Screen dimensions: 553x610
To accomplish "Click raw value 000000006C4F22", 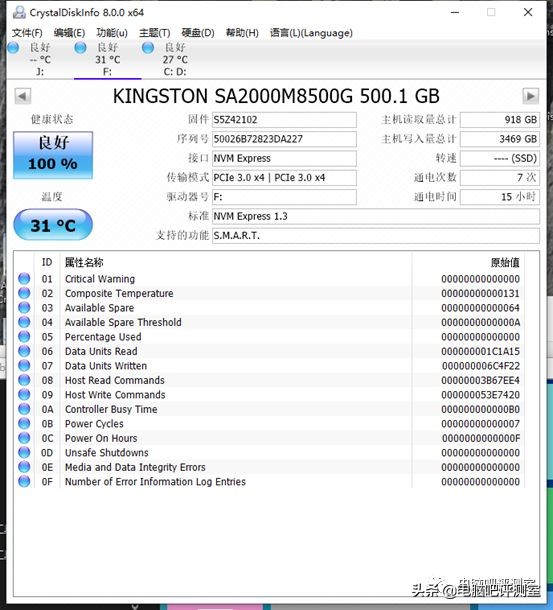I will point(481,366).
